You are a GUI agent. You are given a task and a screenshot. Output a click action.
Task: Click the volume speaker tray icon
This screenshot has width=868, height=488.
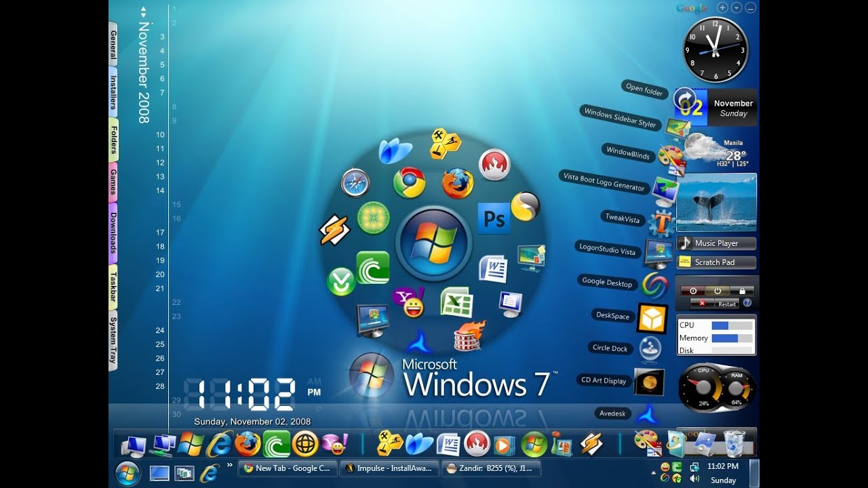point(694,479)
